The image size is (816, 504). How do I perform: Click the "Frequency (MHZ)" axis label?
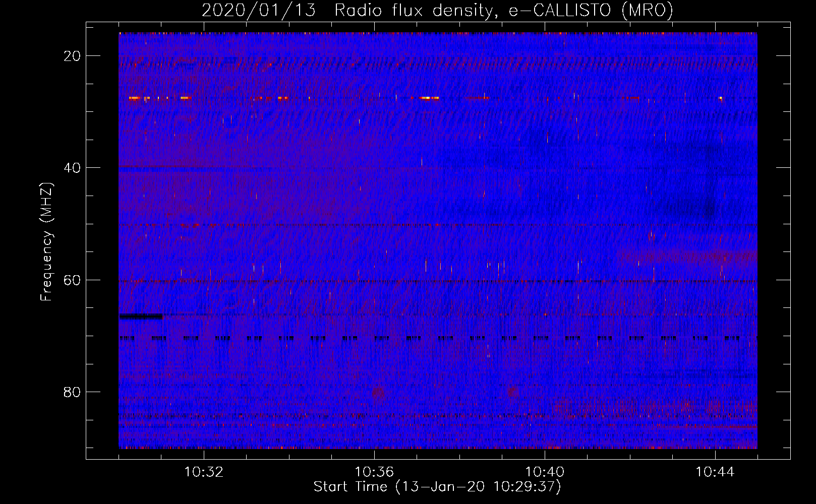pos(47,241)
